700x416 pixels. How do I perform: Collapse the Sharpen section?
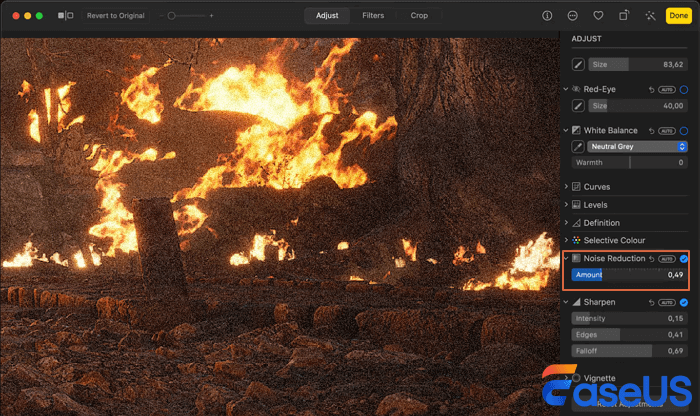point(566,302)
